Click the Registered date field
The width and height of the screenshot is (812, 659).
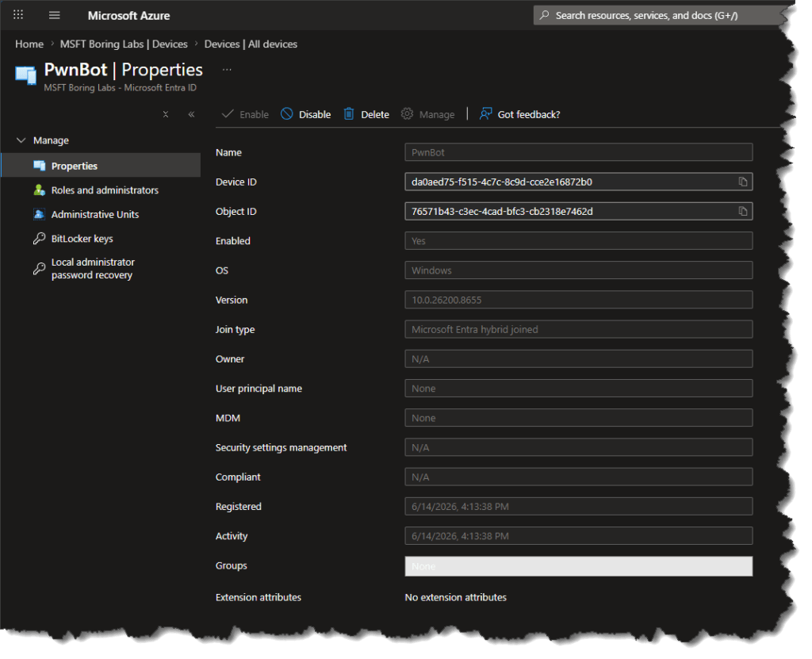click(578, 507)
